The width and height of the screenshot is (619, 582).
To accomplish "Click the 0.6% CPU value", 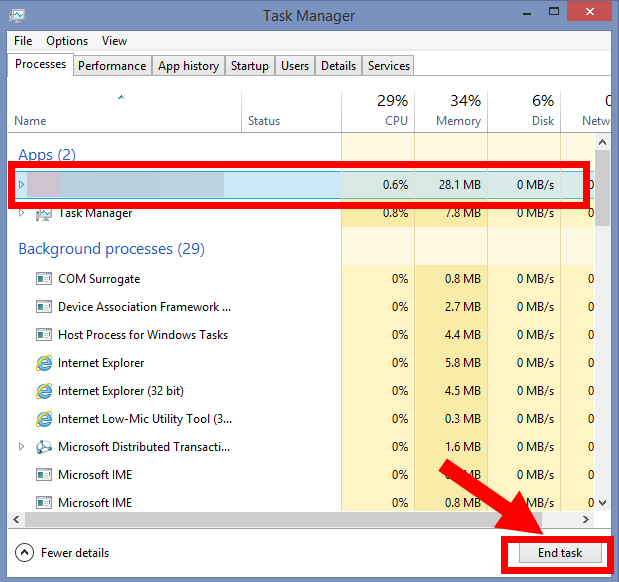I will pyautogui.click(x=396, y=184).
